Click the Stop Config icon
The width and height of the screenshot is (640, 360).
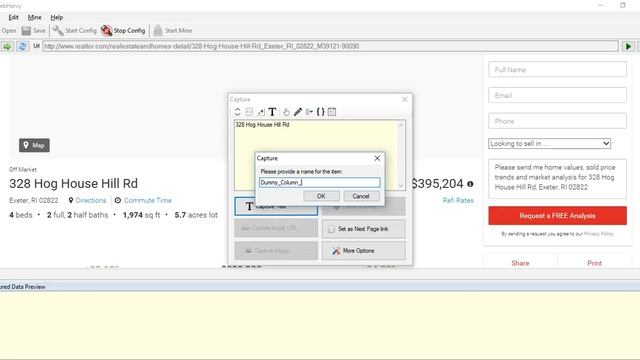[106, 31]
